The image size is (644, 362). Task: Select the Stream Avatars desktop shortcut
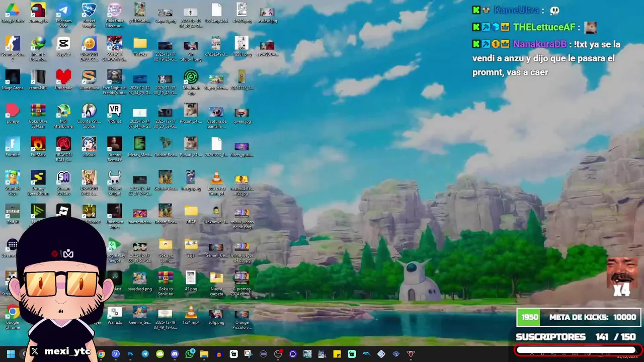pos(63,183)
